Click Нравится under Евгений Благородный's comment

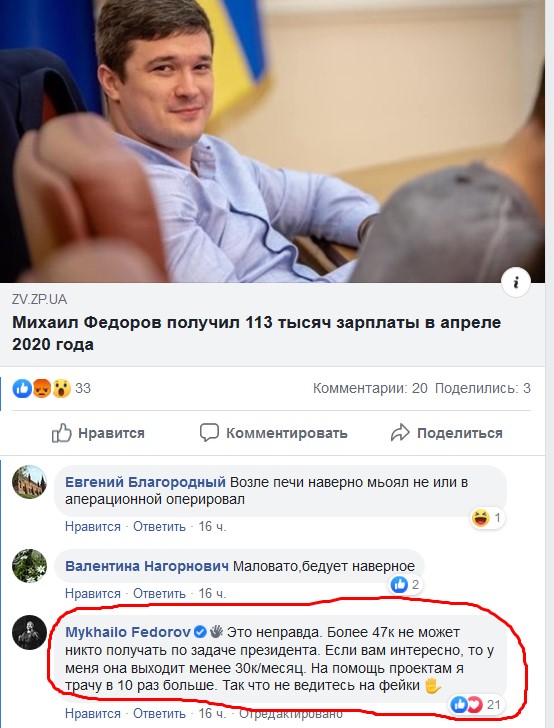[93, 526]
